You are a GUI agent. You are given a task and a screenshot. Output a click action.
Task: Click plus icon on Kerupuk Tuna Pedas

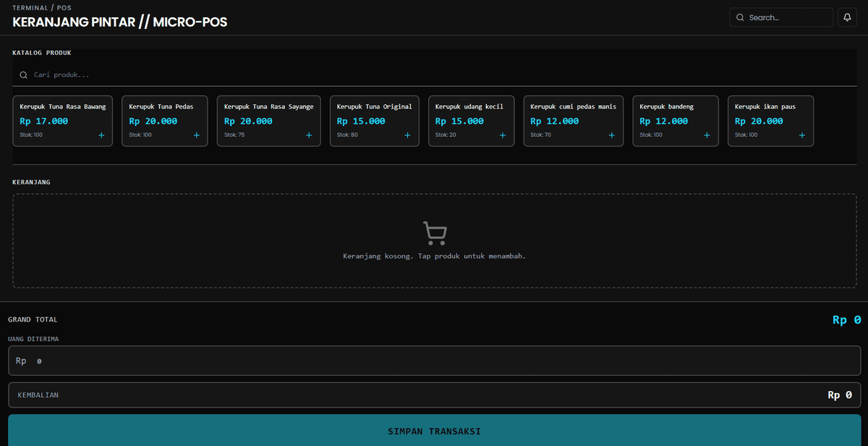pyautogui.click(x=197, y=135)
